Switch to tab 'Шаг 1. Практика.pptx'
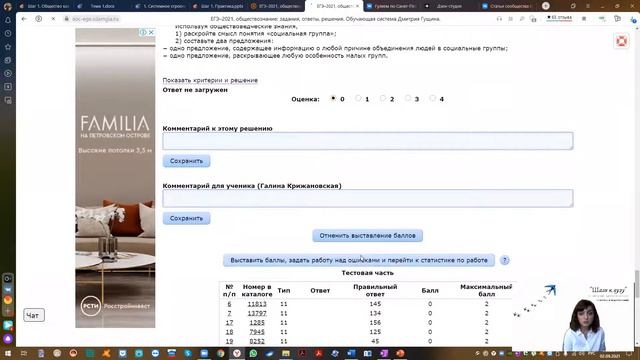 218,6
